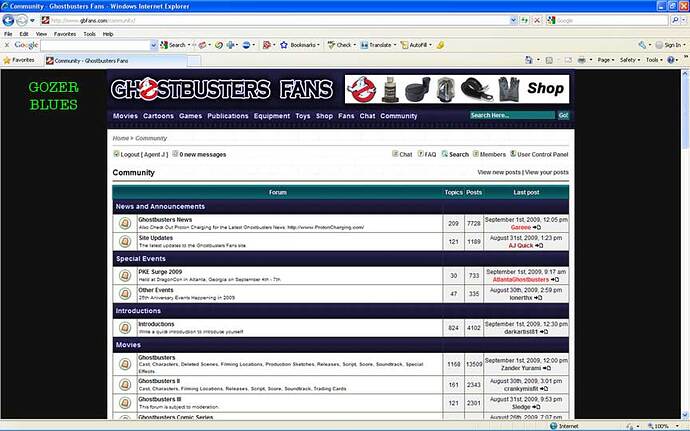The image size is (690, 431).
Task: Select the Community - Ghostbusters Fans tab
Action: 115,61
